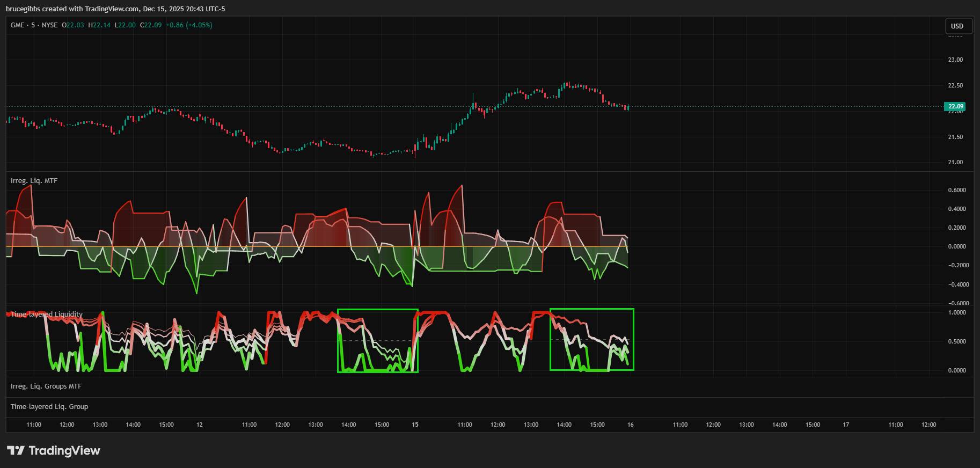
Task: Click the +0.86 (+4.05%) change value
Action: (x=189, y=25)
